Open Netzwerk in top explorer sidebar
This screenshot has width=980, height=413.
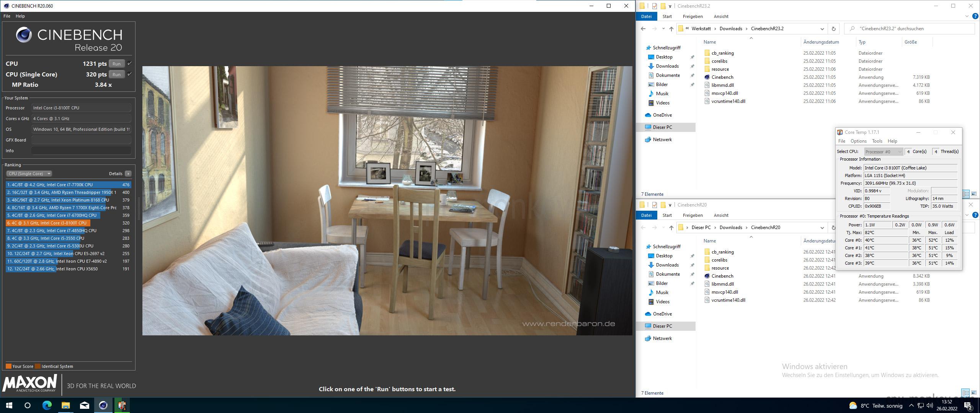pyautogui.click(x=662, y=140)
